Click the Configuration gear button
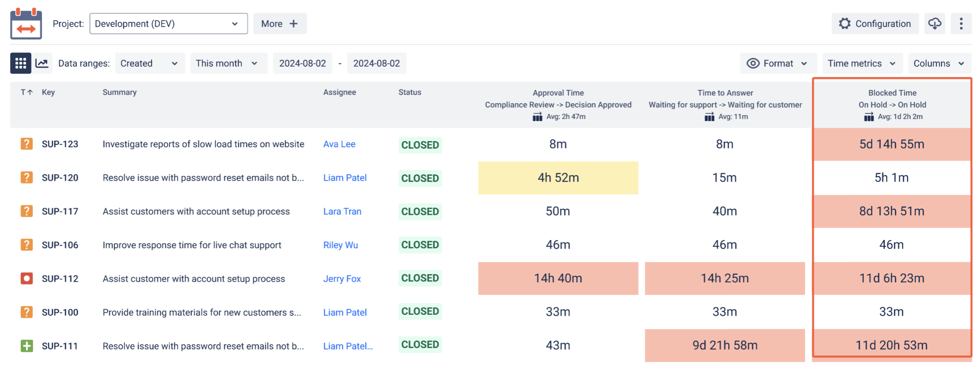The height and width of the screenshot is (365, 980). tap(875, 24)
